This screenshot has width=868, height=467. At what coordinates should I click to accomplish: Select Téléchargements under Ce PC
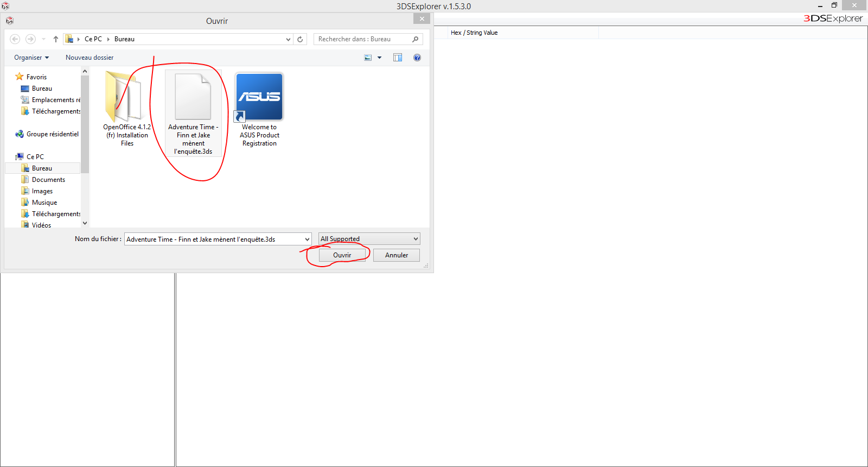click(x=50, y=214)
